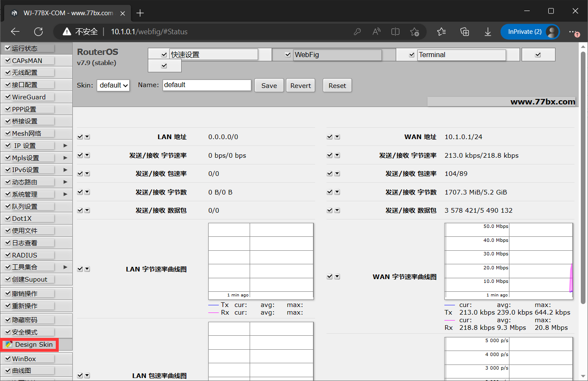Click the password key icon in address bar

(x=357, y=32)
